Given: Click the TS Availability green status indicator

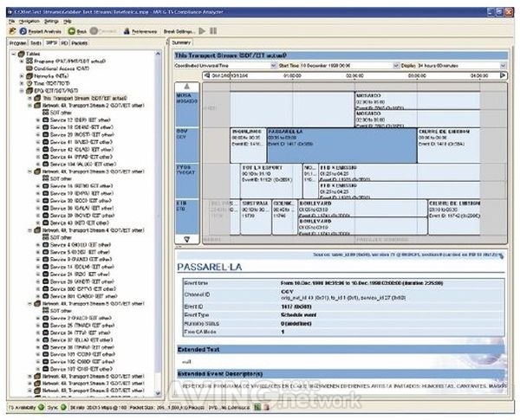Looking at the screenshot, I should point(41,407).
